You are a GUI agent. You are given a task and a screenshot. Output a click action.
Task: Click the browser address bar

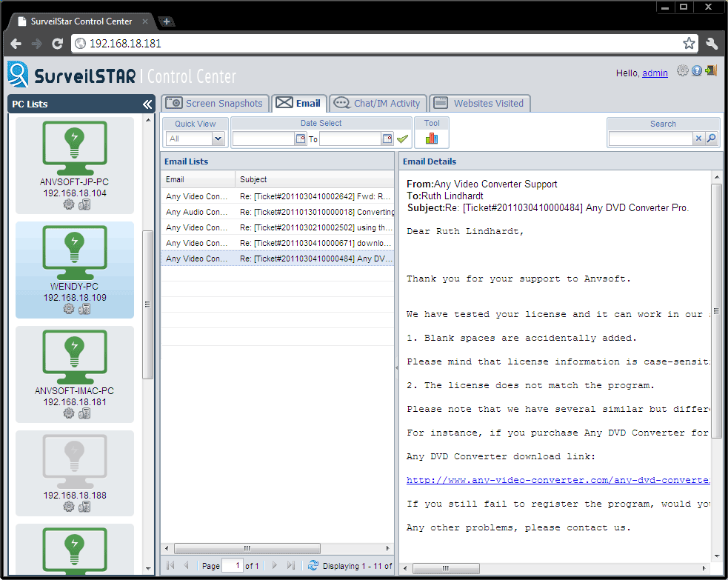pyautogui.click(x=378, y=43)
